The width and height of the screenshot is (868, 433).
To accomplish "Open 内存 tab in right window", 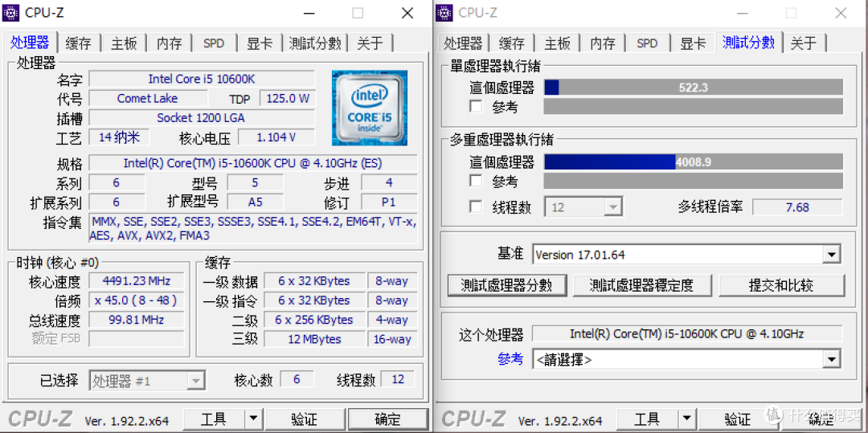I will (x=603, y=43).
